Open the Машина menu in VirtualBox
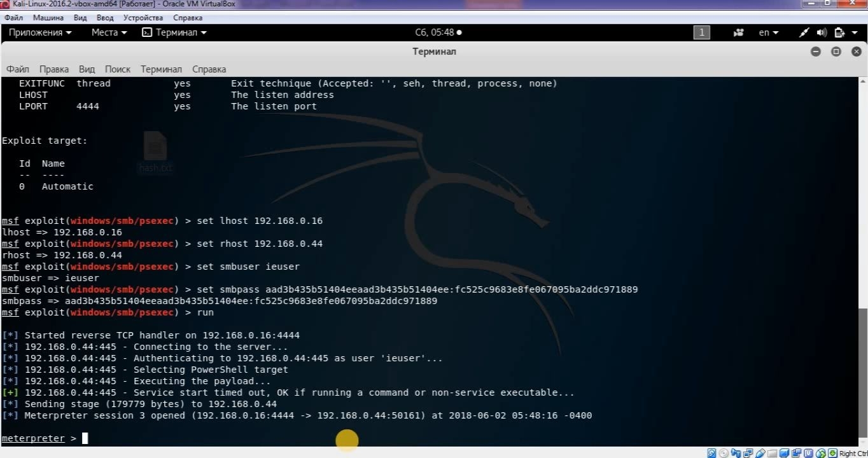Image resolution: width=868 pixels, height=458 pixels. pos(48,18)
